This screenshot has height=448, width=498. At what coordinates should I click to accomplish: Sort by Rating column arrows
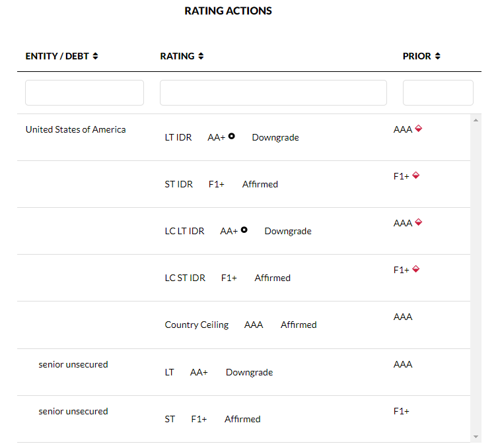coord(201,56)
